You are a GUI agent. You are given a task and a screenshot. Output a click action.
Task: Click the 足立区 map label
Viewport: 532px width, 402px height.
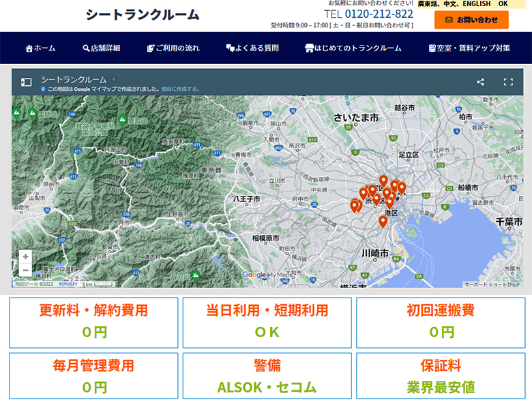(409, 155)
